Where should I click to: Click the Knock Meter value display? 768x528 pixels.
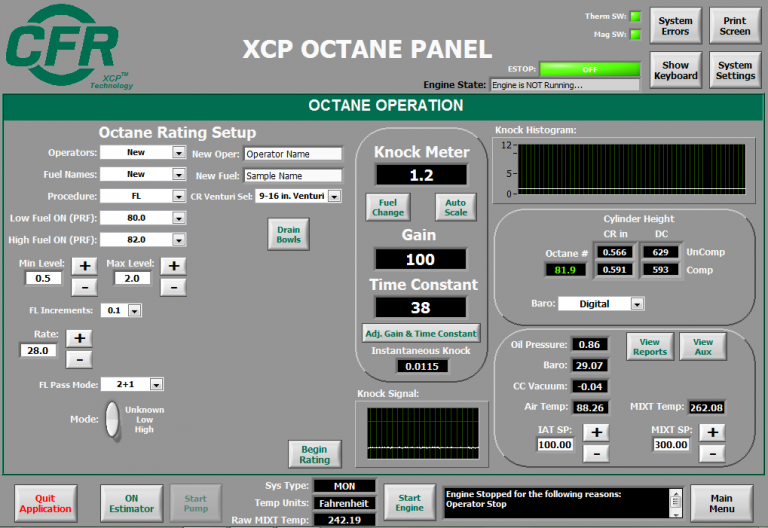pos(421,175)
